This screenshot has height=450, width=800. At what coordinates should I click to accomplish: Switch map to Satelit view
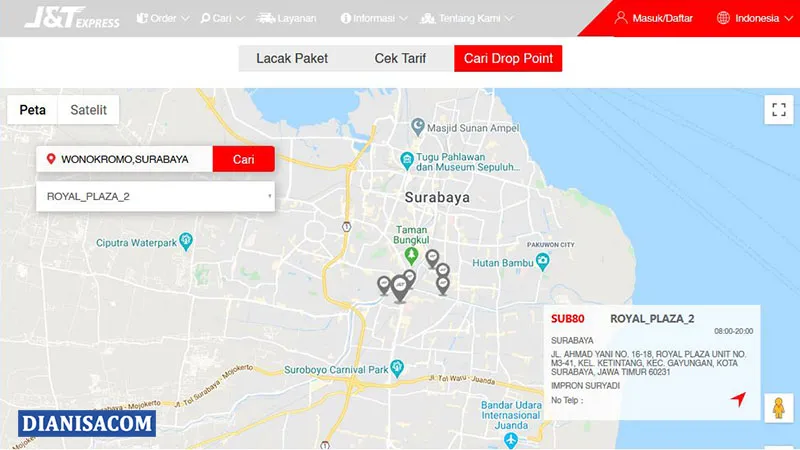88,110
